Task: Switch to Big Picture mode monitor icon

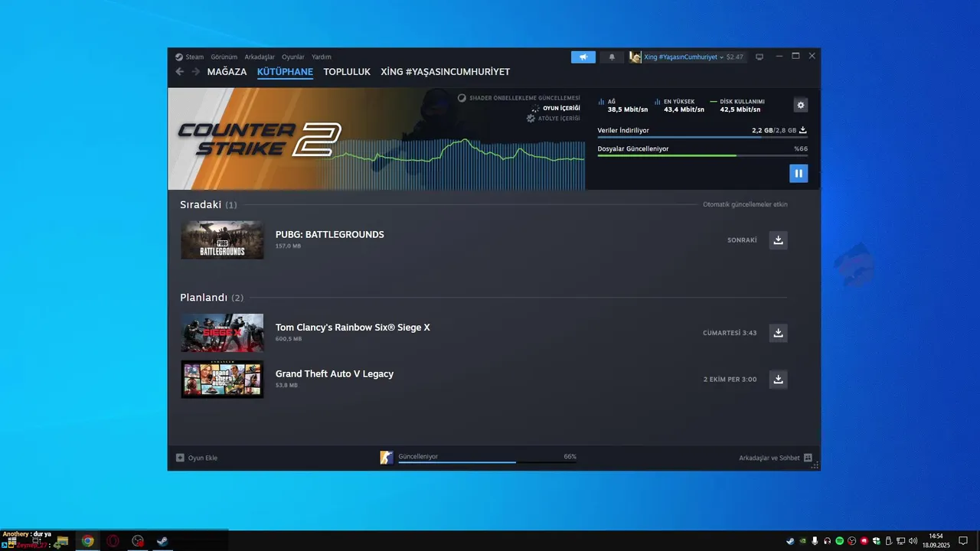Action: pos(759,57)
